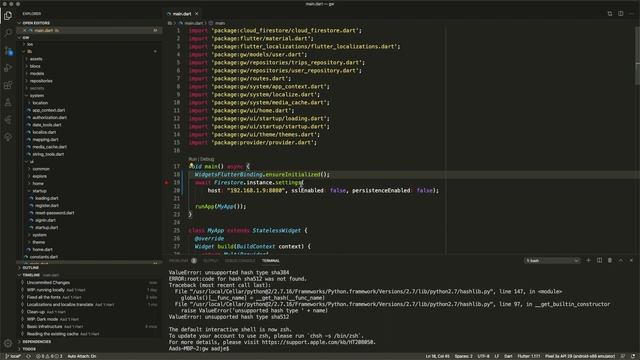Open the support.apple.com link in terminal
Image resolution: width=640 pixels, height=360 pixels.
(318, 342)
